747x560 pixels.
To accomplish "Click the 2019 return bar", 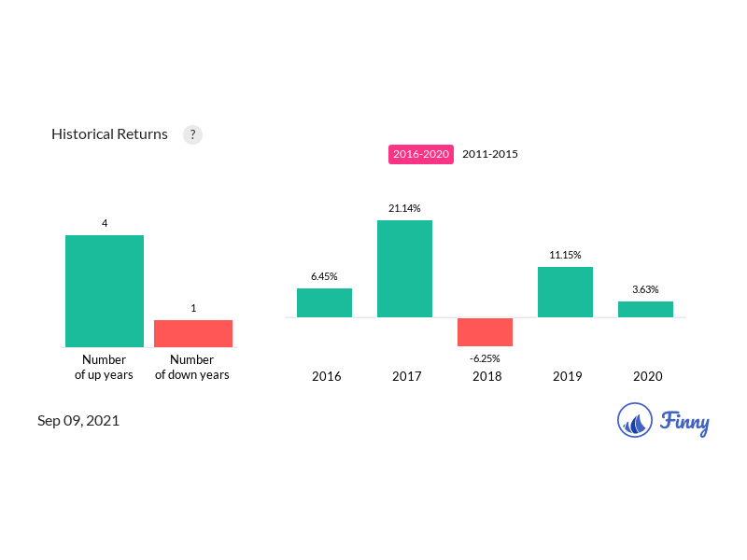I will tap(565, 292).
